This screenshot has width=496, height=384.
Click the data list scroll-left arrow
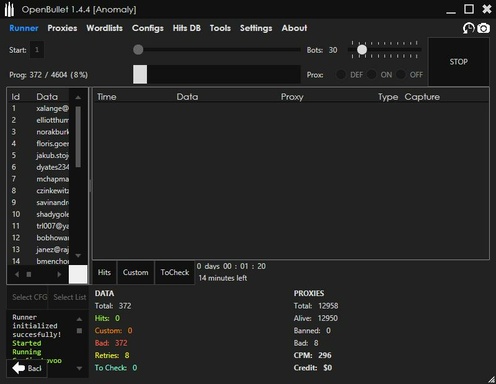tap(17, 274)
